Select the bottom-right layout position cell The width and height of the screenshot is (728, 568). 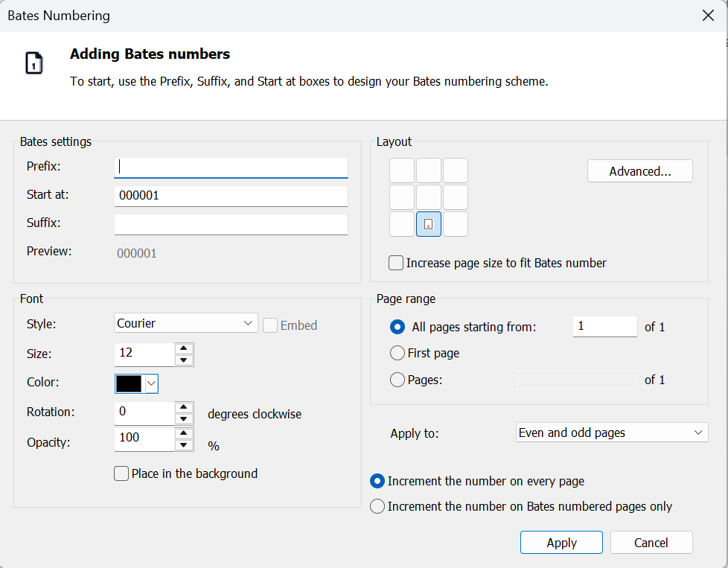click(x=456, y=224)
